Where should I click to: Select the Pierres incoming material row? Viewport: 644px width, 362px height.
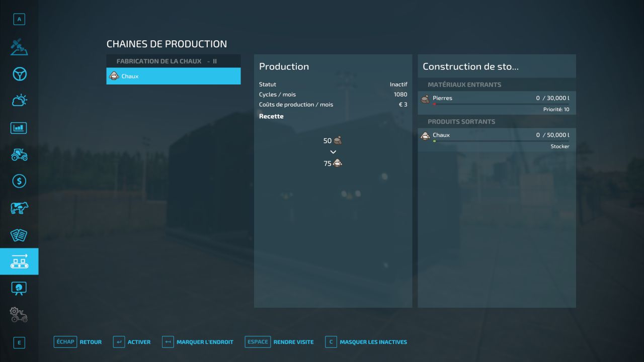[x=497, y=103]
